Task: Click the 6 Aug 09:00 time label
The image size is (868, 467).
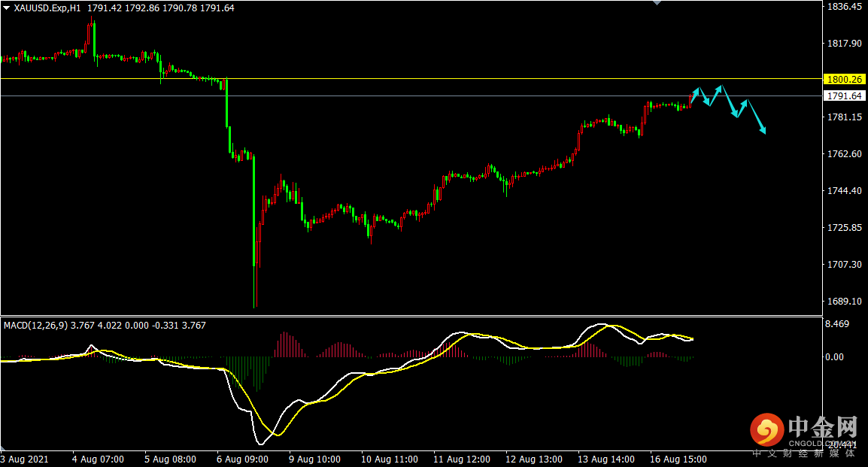Action: (242, 459)
